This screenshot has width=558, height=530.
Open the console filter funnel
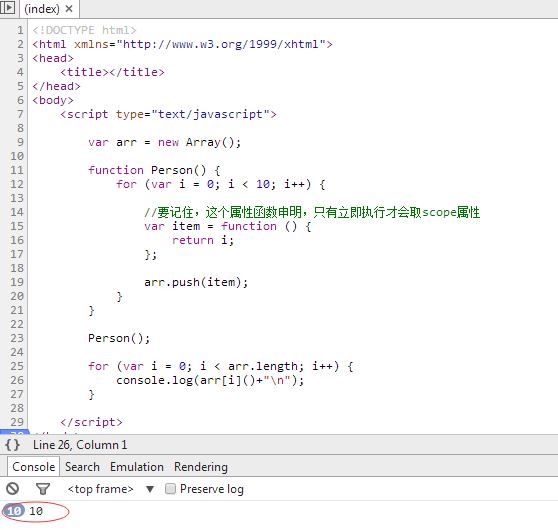coord(43,489)
